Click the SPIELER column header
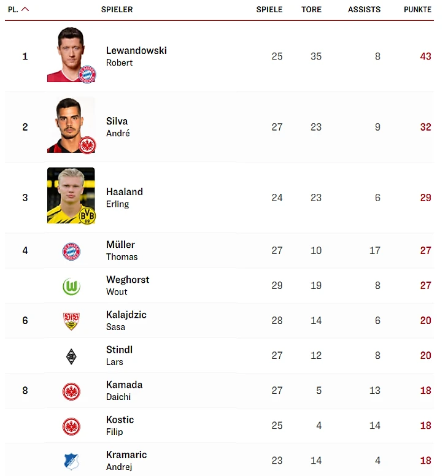The width and height of the screenshot is (448, 476). [x=117, y=10]
